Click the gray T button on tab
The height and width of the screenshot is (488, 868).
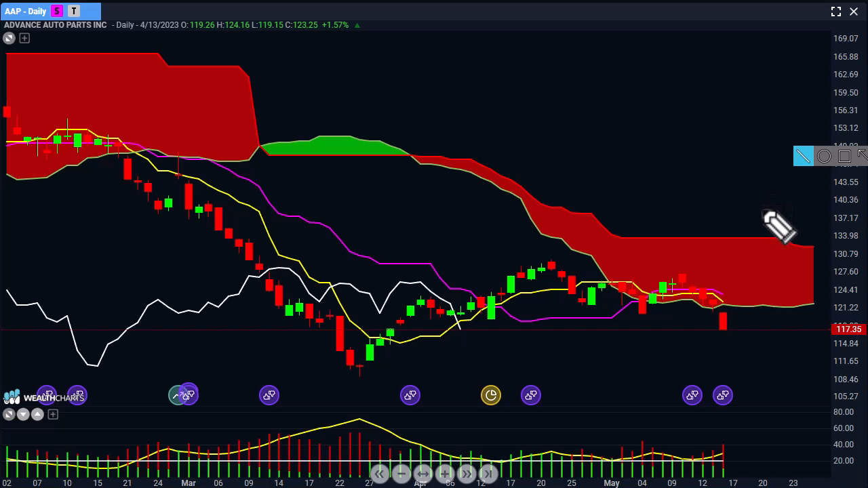coord(74,11)
